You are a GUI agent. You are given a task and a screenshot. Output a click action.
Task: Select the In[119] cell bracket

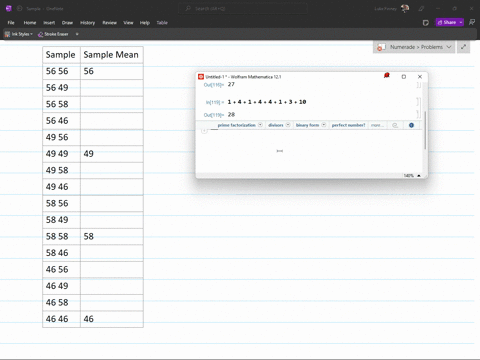coord(418,102)
